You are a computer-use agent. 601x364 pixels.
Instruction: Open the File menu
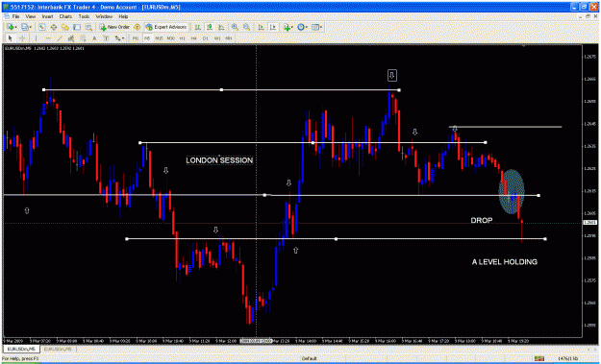tap(15, 17)
